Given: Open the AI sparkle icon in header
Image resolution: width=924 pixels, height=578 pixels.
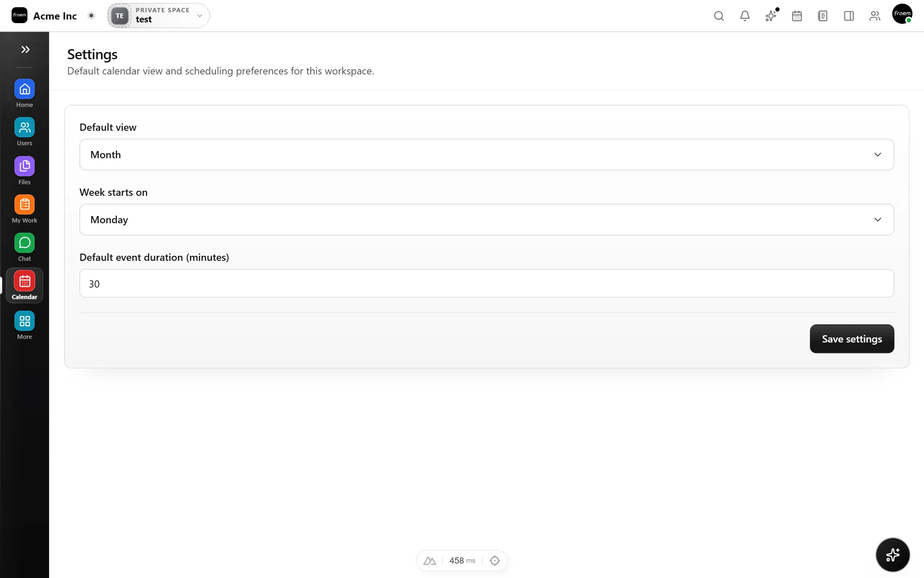Looking at the screenshot, I should pos(771,16).
